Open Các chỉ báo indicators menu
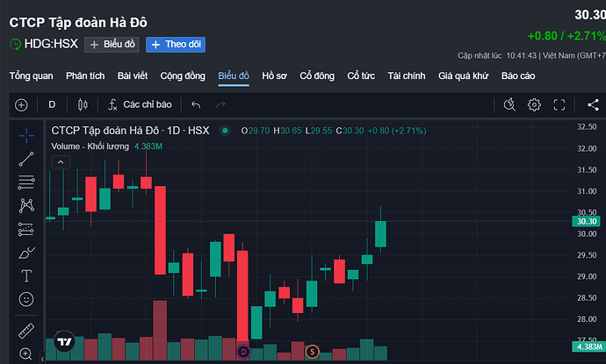 [x=137, y=105]
